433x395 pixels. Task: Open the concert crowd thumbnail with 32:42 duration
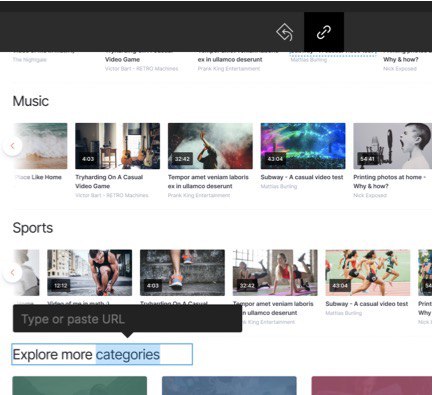click(210, 146)
